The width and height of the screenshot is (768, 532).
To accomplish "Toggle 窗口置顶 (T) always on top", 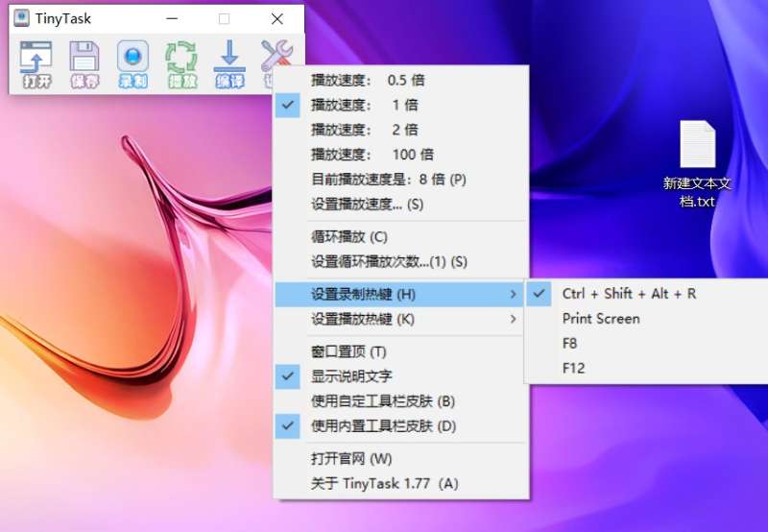I will (x=400, y=351).
